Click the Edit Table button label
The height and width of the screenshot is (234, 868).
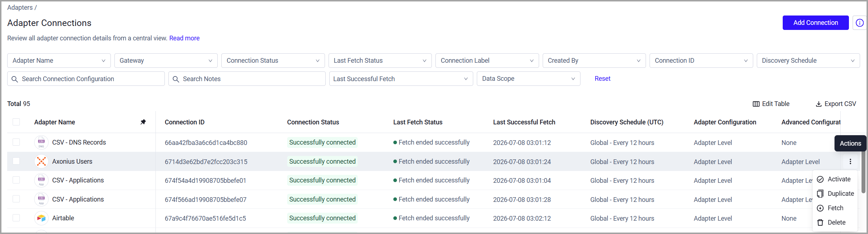point(776,104)
